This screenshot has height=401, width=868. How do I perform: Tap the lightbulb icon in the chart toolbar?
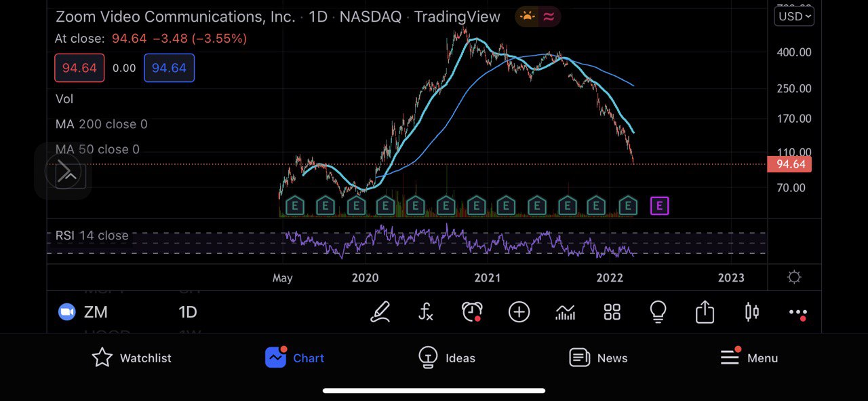pos(658,312)
